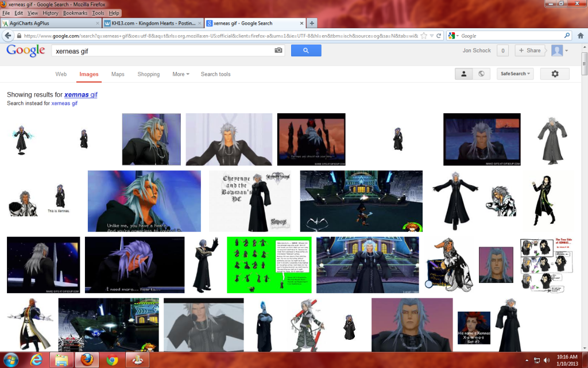This screenshot has width=588, height=368.
Task: Open Search tools options
Action: tap(216, 74)
